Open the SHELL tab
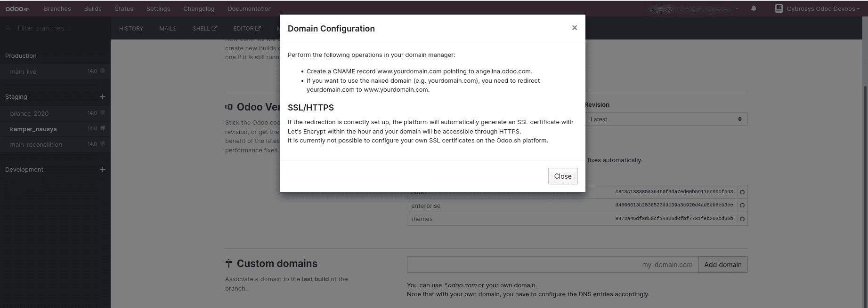 (205, 29)
